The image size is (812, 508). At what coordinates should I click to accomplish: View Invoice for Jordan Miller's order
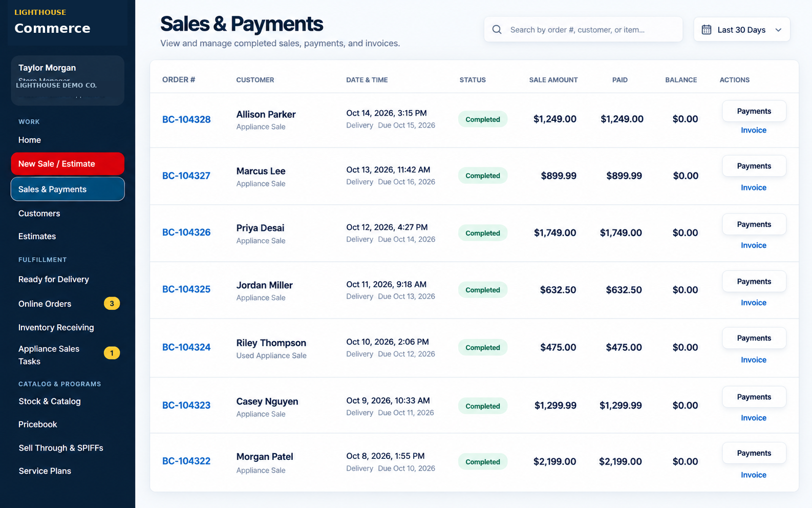(754, 303)
